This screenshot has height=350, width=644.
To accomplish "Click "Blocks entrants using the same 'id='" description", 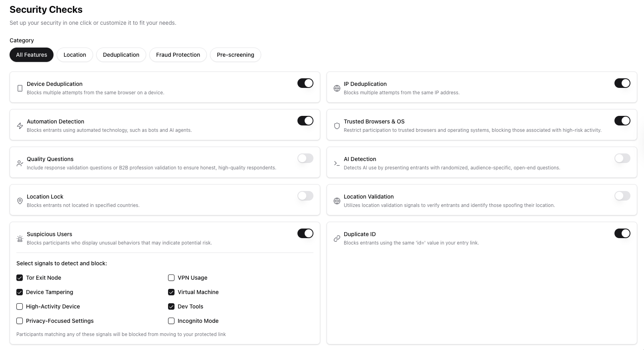I will 411,243.
